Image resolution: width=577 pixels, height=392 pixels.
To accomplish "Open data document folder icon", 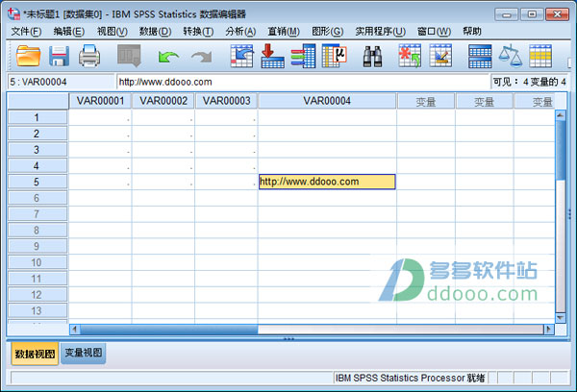I will [x=28, y=56].
